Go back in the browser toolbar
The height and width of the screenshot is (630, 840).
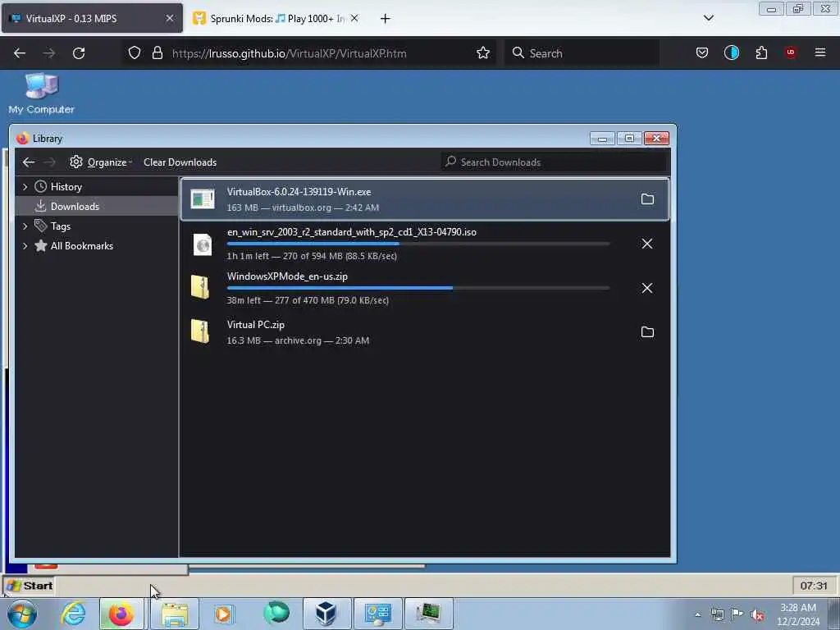click(20, 53)
